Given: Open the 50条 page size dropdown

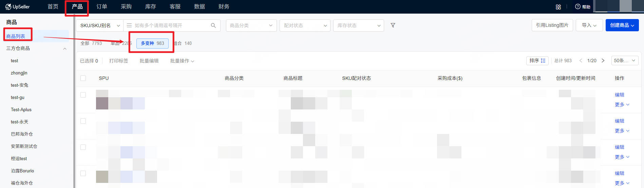Looking at the screenshot, I should (625, 61).
